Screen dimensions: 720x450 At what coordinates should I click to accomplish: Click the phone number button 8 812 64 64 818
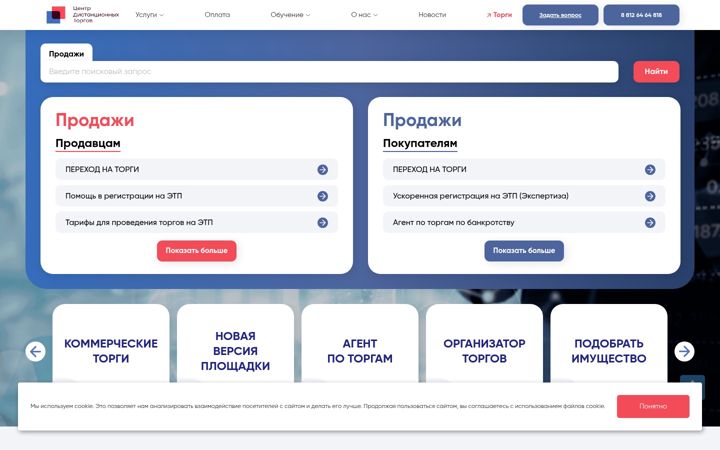(641, 15)
